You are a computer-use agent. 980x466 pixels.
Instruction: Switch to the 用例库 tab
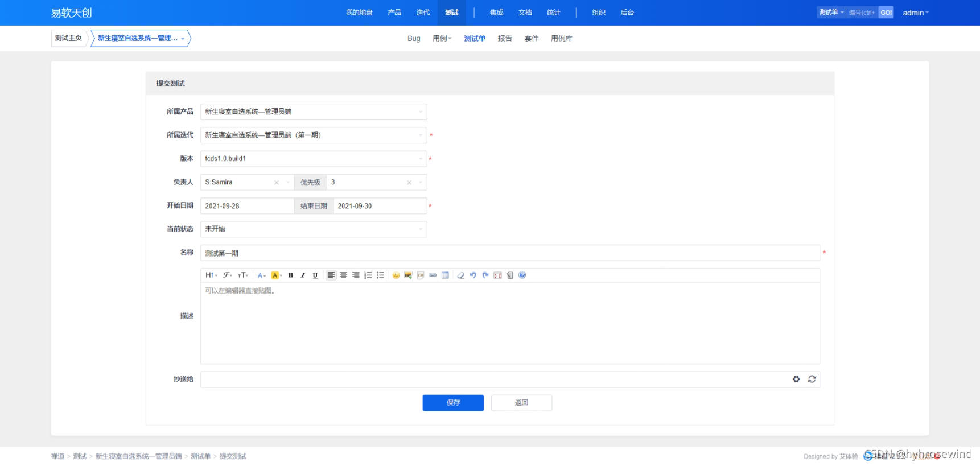[x=562, y=39]
